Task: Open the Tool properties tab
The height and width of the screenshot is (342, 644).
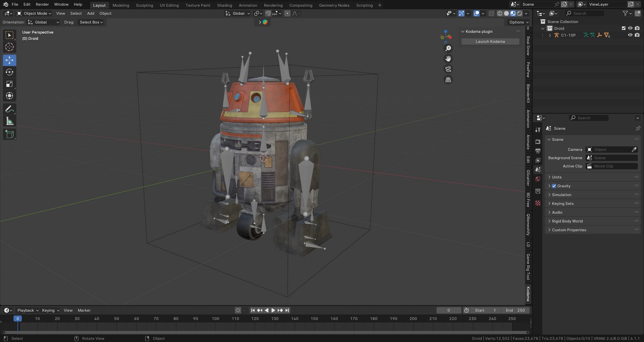Action: click(x=538, y=130)
